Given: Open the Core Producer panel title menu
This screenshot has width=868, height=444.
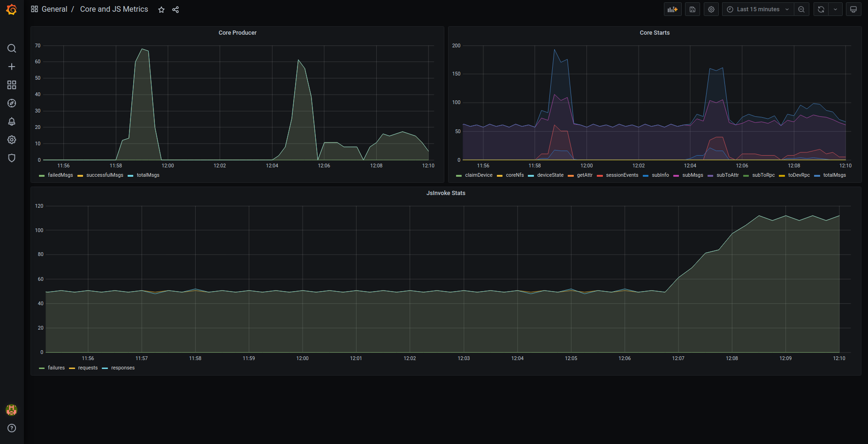Looking at the screenshot, I should [237, 33].
